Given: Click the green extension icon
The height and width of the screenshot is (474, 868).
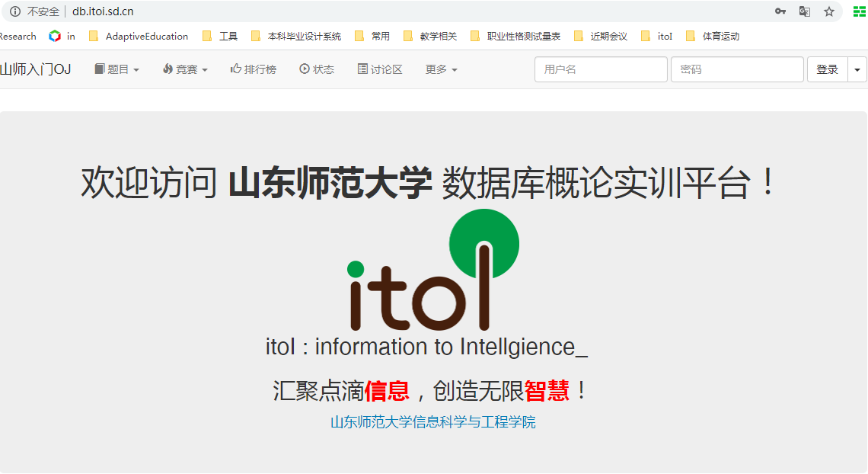Looking at the screenshot, I should click(x=859, y=11).
